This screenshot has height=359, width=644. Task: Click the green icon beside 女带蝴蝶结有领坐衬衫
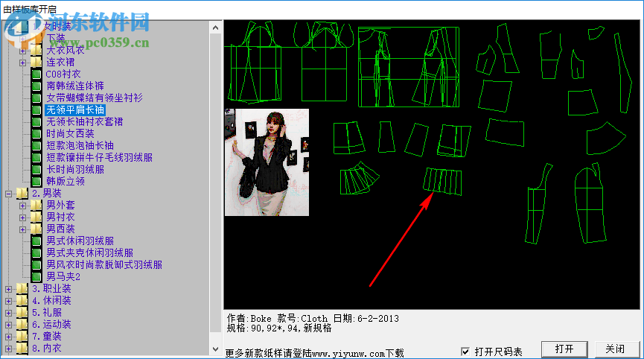[36, 98]
